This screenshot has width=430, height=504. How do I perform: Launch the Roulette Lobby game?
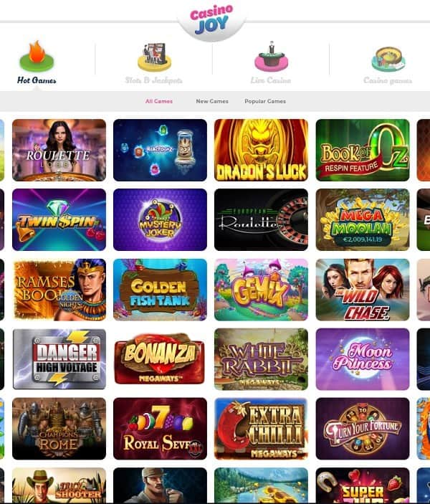(59, 150)
